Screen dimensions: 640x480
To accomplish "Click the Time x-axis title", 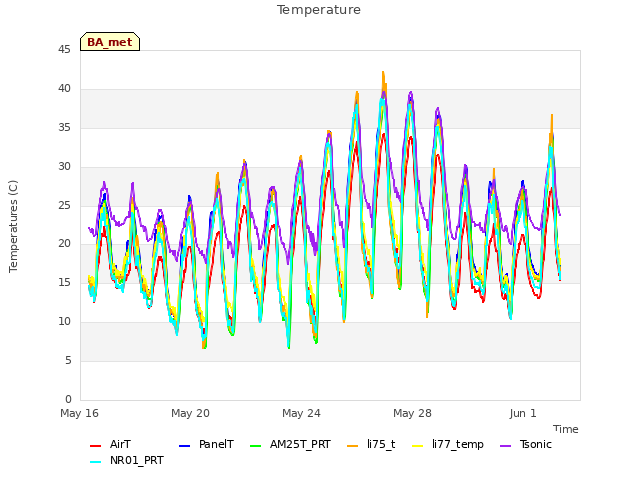I will pyautogui.click(x=565, y=429).
